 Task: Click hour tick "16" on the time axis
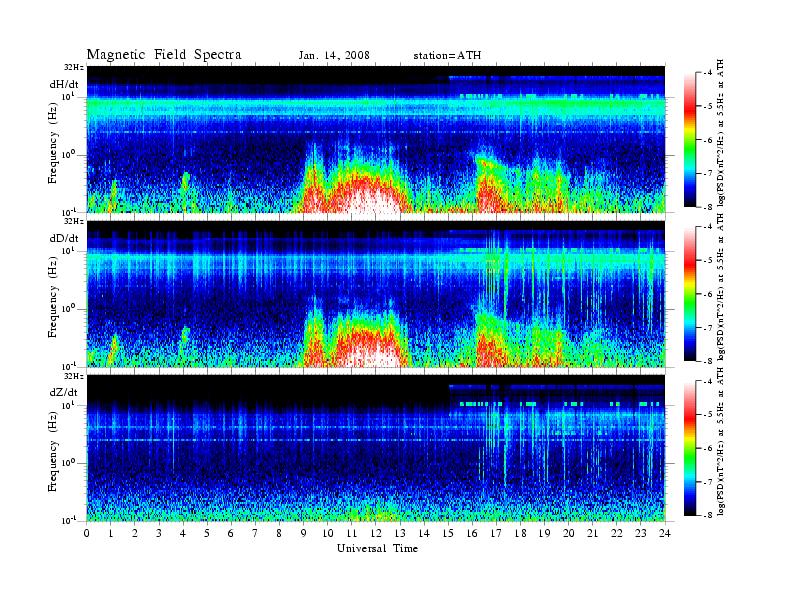pyautogui.click(x=472, y=533)
